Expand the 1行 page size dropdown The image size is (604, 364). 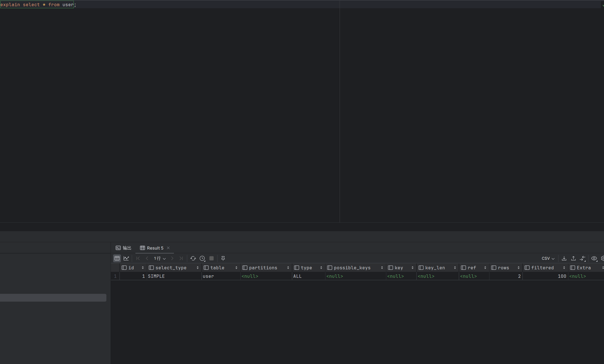160,258
